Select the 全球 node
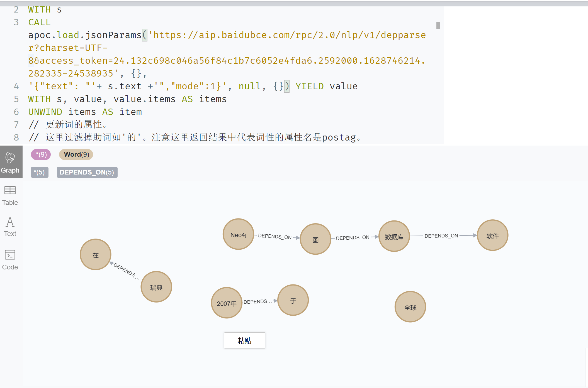The image size is (588, 388). click(410, 307)
